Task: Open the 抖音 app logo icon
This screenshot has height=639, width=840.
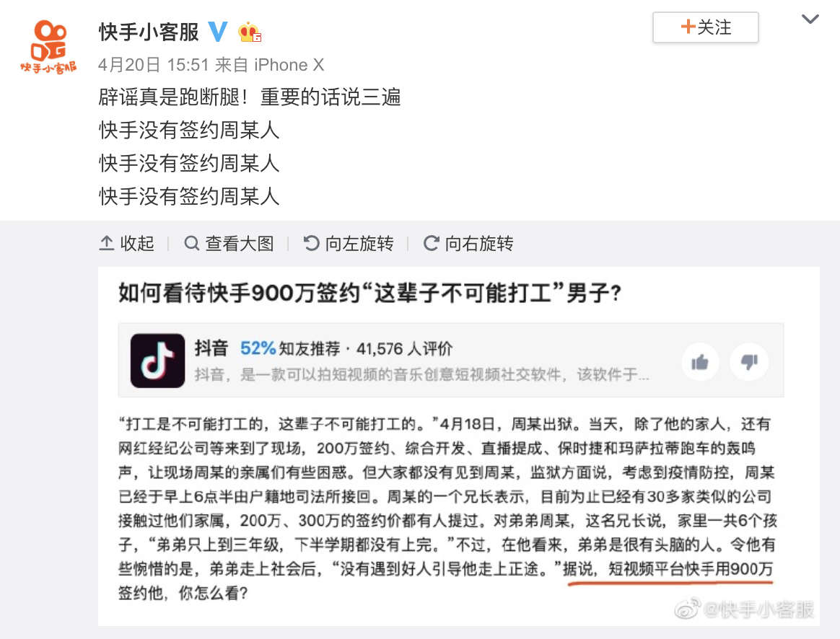Action: [x=157, y=361]
